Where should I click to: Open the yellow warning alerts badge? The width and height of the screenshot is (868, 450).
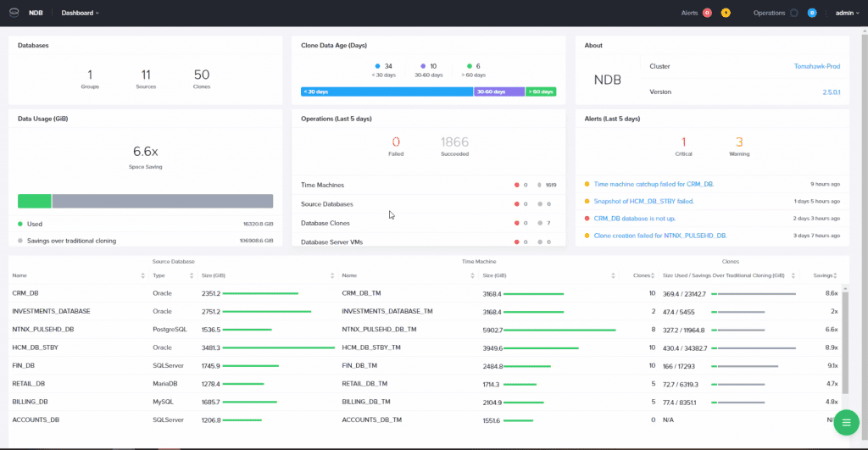tap(725, 13)
